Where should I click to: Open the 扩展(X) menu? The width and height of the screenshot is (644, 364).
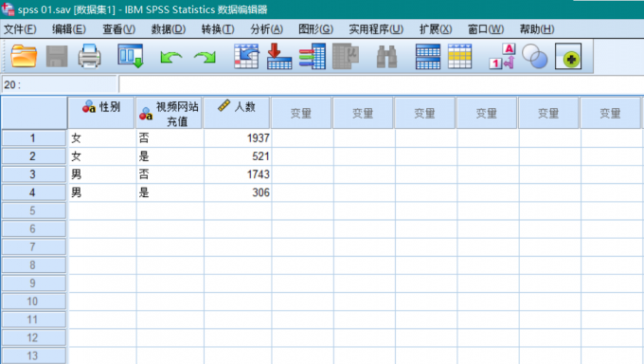(x=436, y=29)
